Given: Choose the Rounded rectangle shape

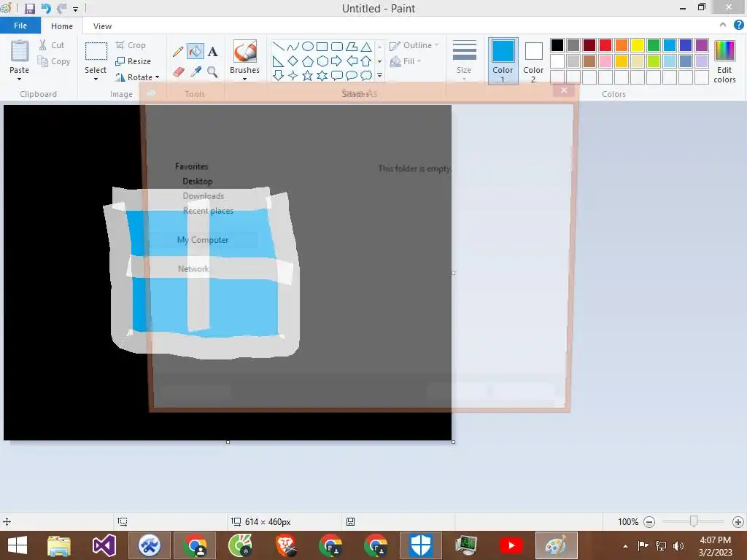Looking at the screenshot, I should [337, 46].
